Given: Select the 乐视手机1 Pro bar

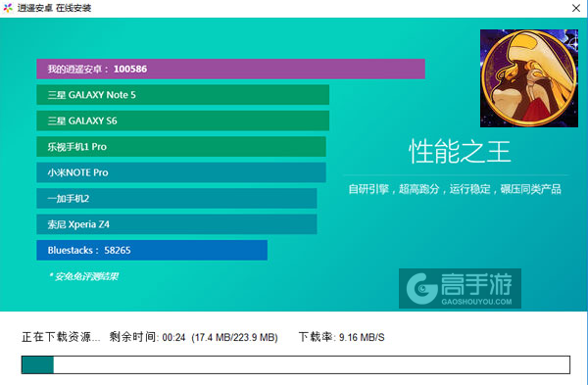Looking at the screenshot, I should click(x=181, y=147).
